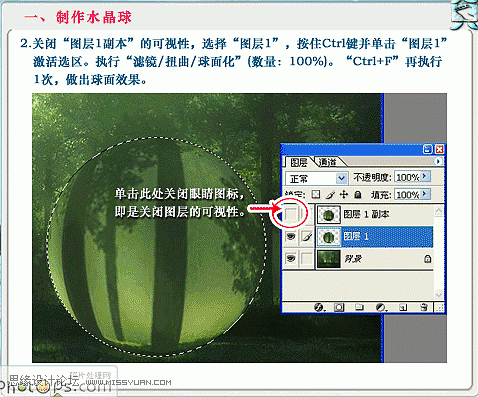Click the 图层 1 layer thumbnail
The image size is (478, 397).
(x=329, y=237)
